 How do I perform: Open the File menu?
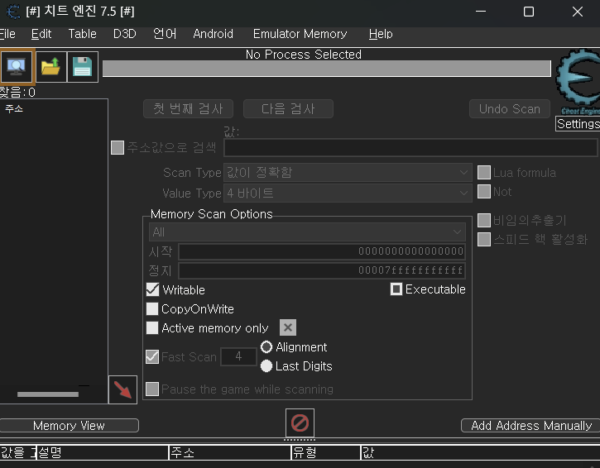click(8, 34)
